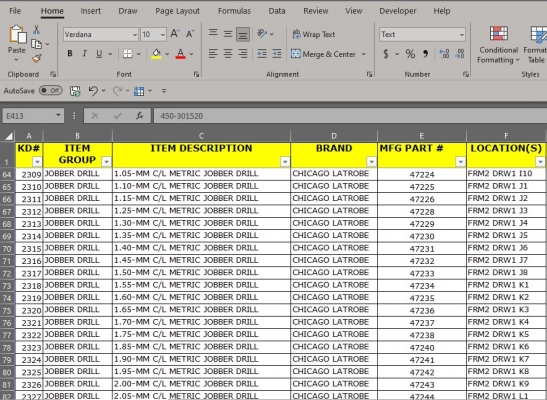Click the Cut scissors icon

[36, 30]
